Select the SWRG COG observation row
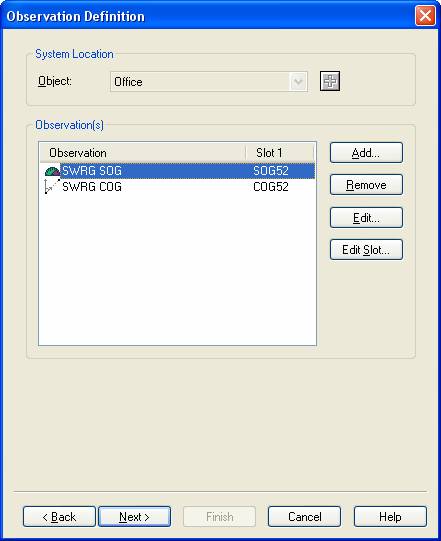This screenshot has width=441, height=541. [177, 187]
